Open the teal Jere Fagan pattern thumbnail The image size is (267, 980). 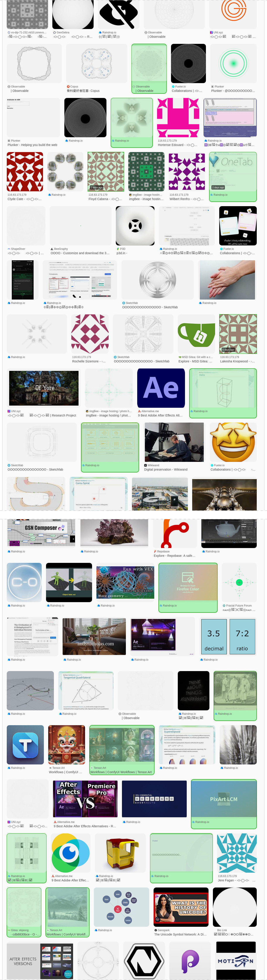click(x=237, y=853)
